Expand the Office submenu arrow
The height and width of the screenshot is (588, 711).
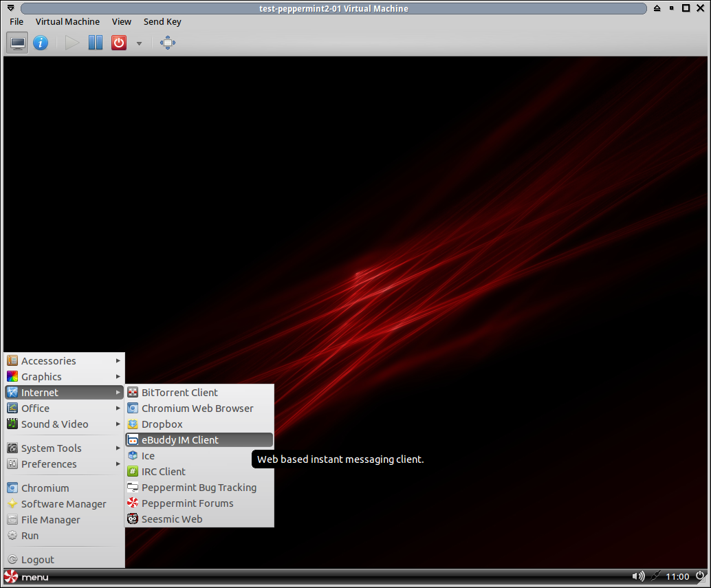(x=118, y=409)
